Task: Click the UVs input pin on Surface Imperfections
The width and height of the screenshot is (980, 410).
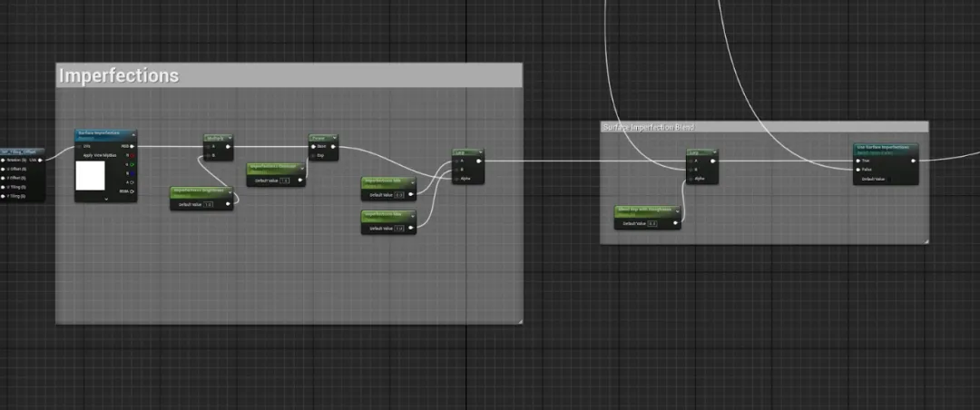Action: tap(79, 146)
